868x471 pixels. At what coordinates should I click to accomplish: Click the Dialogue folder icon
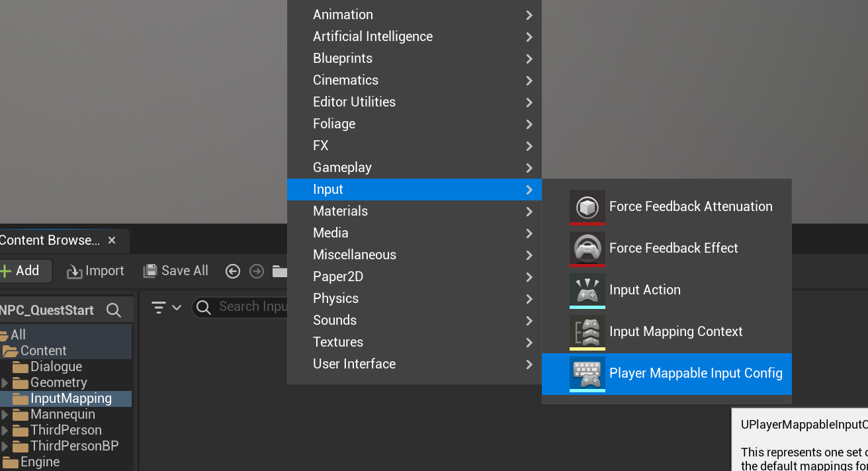pyautogui.click(x=21, y=367)
